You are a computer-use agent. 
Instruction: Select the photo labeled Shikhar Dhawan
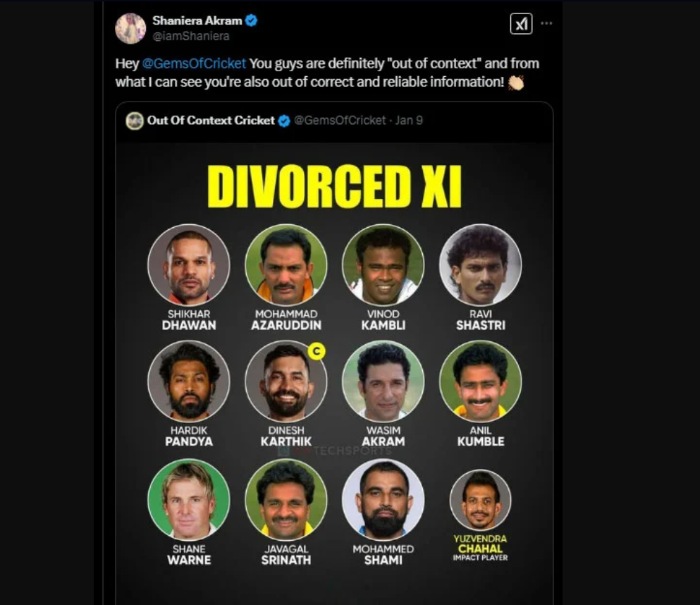[x=188, y=265]
